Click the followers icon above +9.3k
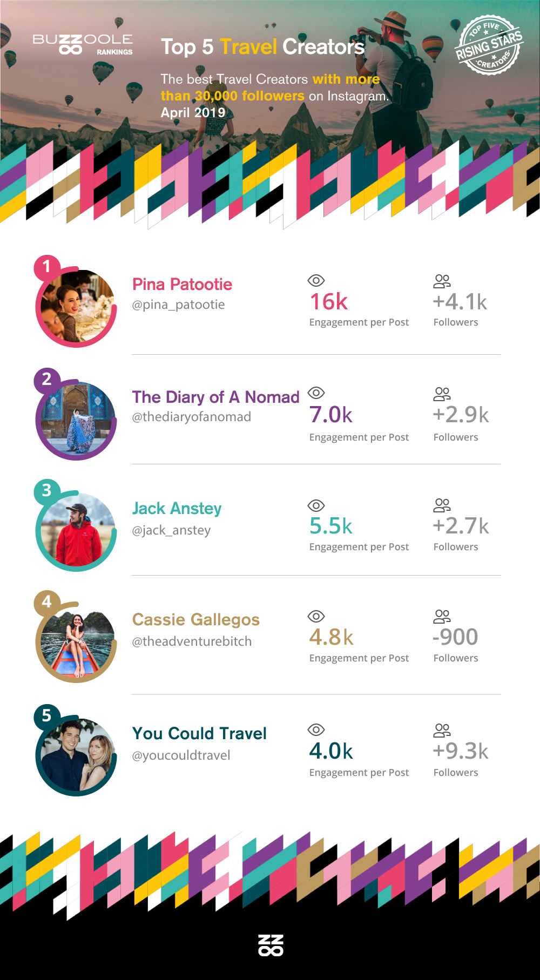Image resolution: width=540 pixels, height=980 pixels. coord(442,730)
